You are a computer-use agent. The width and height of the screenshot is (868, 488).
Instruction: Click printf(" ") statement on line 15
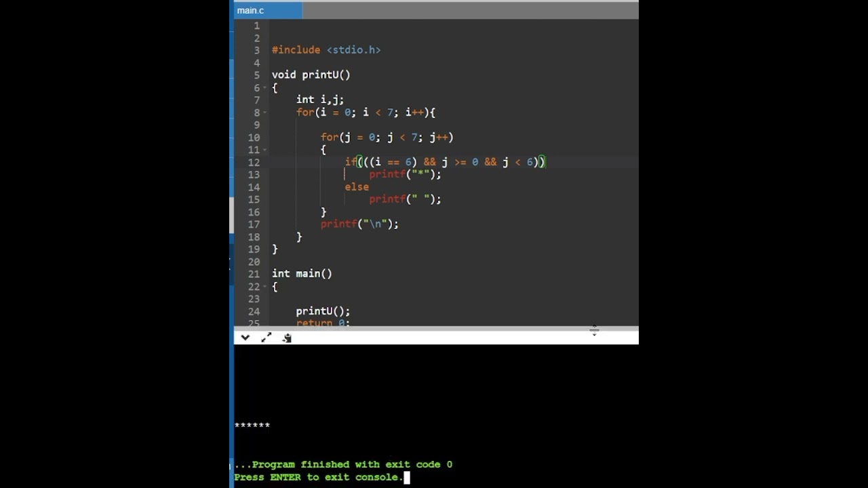point(405,199)
